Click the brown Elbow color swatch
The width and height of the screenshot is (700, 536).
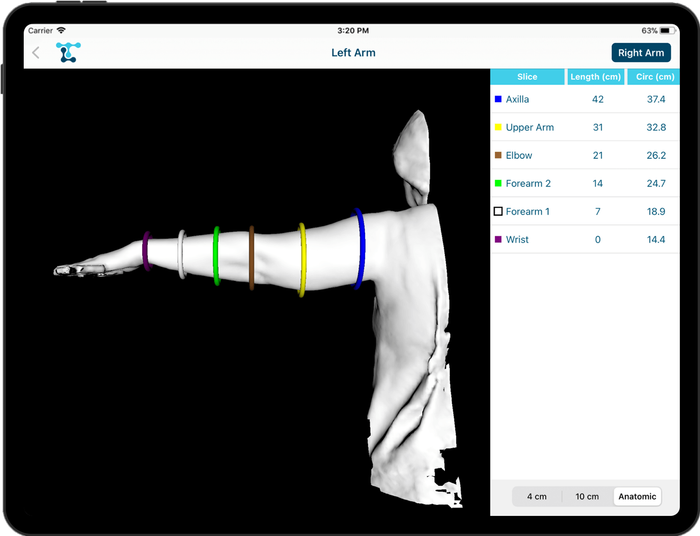pyautogui.click(x=498, y=155)
